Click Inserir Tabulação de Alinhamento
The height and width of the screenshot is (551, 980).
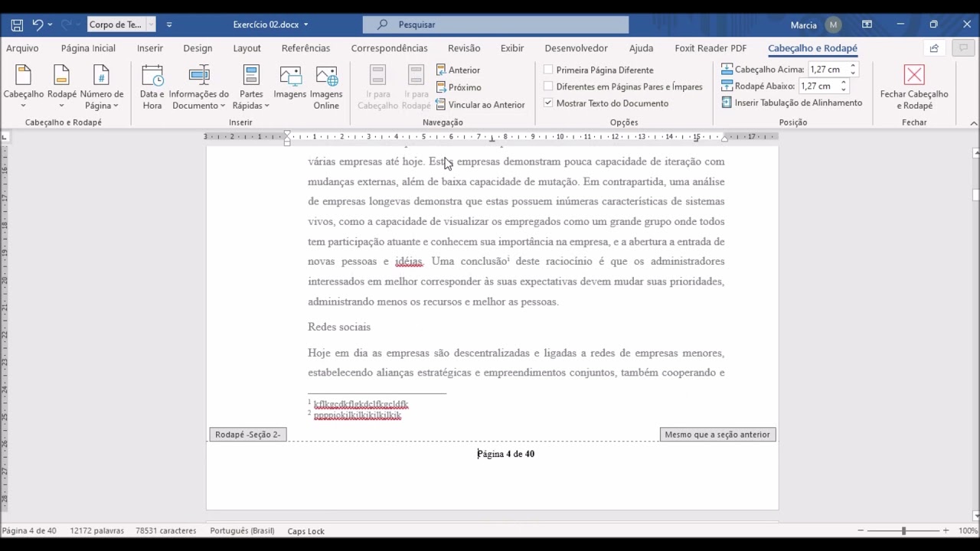792,103
